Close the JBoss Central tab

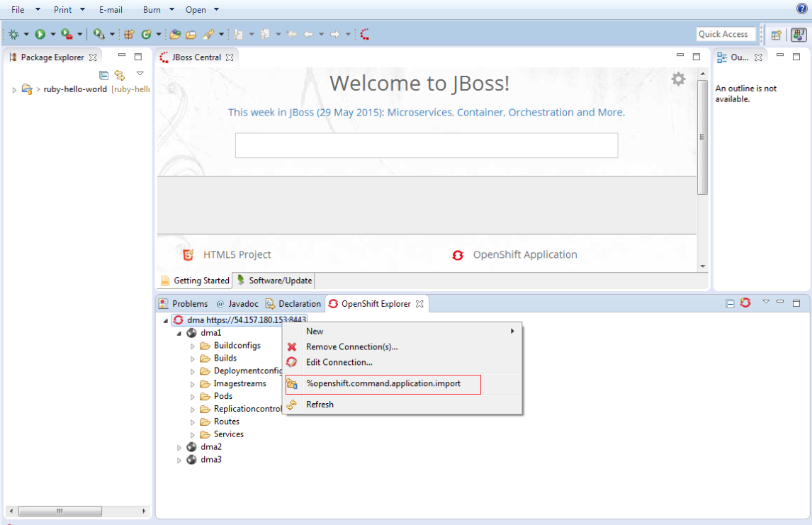[230, 57]
